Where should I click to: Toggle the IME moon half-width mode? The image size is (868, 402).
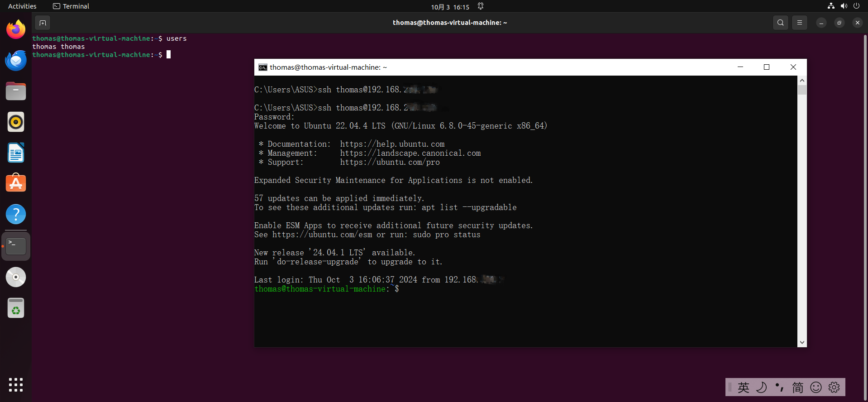click(762, 388)
